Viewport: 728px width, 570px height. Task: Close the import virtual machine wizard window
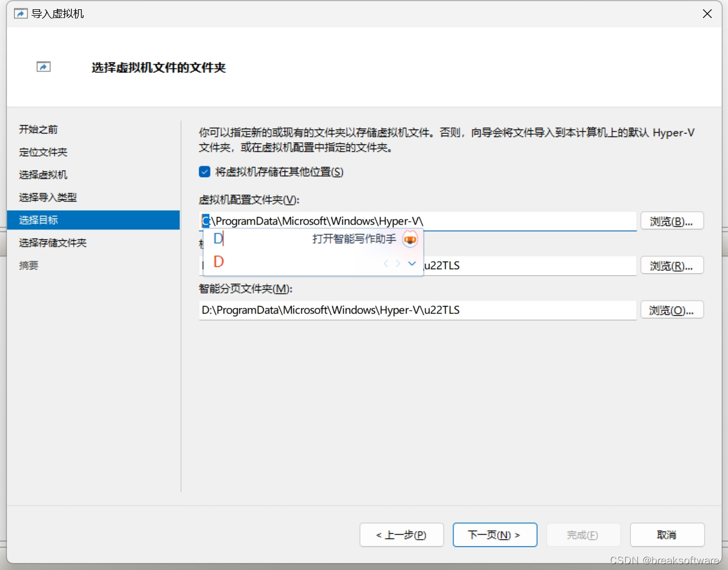click(707, 13)
